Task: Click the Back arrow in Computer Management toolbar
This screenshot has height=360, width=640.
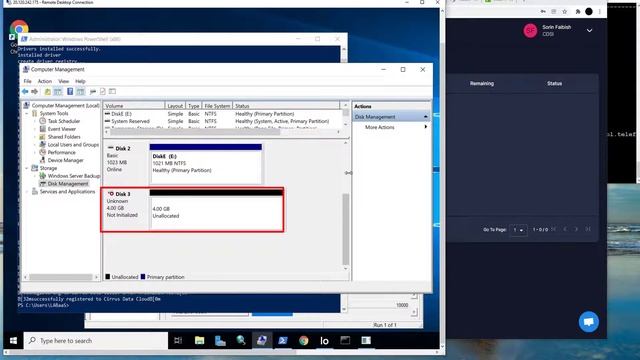Action: coord(25,91)
